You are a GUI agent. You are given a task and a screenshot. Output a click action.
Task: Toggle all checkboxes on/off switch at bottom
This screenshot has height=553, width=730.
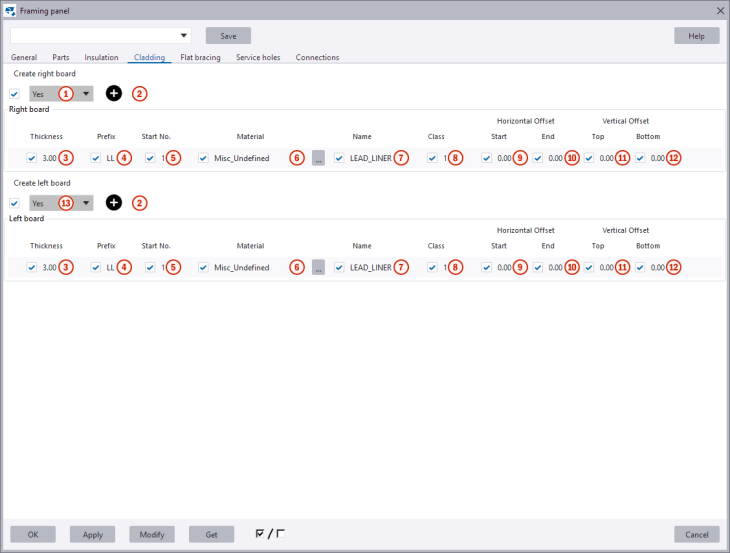pos(270,534)
